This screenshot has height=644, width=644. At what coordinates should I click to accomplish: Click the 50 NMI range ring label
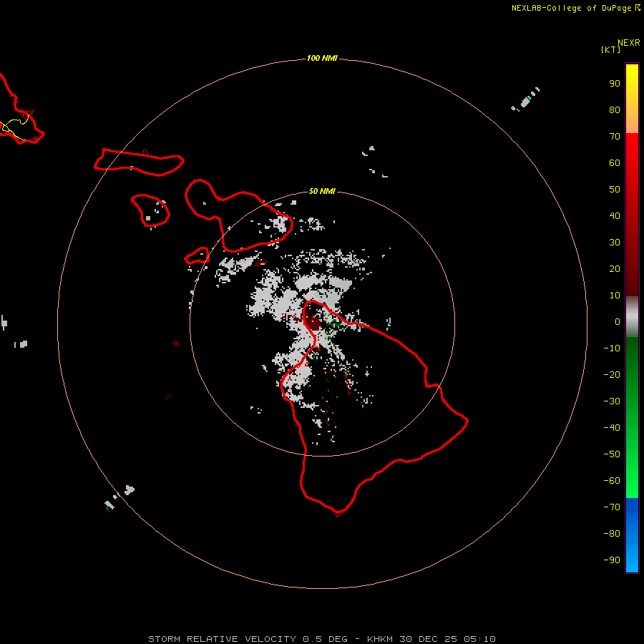pos(322,191)
